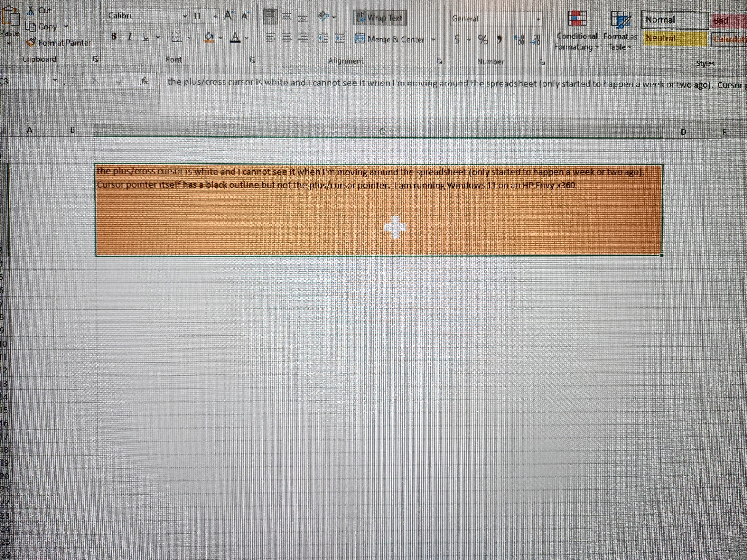The width and height of the screenshot is (747, 560).
Task: Click the Increase Font Size icon
Action: pos(229,15)
